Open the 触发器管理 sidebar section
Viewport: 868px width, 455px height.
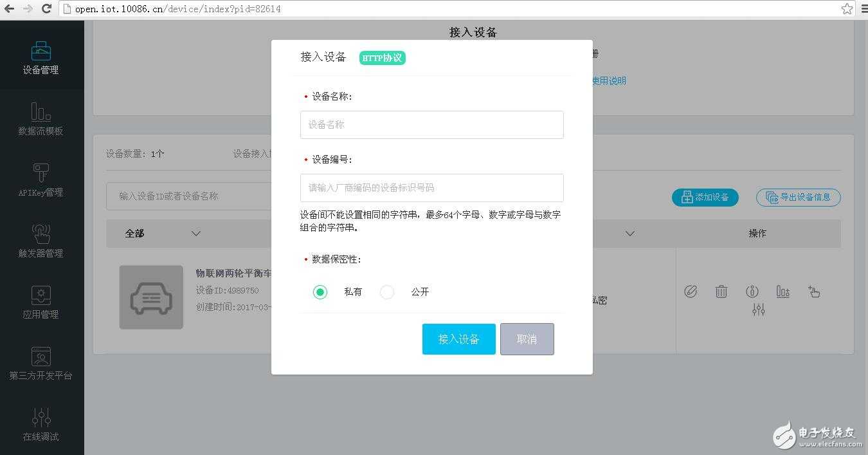[x=41, y=241]
